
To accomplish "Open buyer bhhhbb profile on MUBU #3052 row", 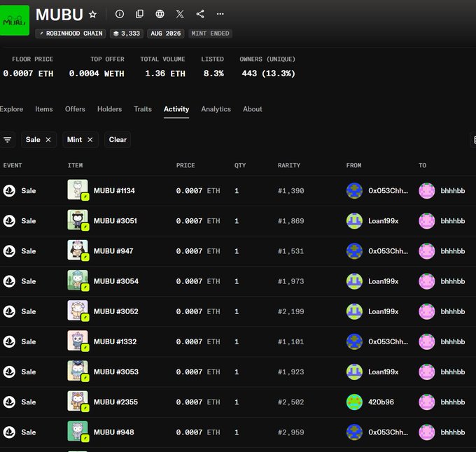I will (x=453, y=311).
